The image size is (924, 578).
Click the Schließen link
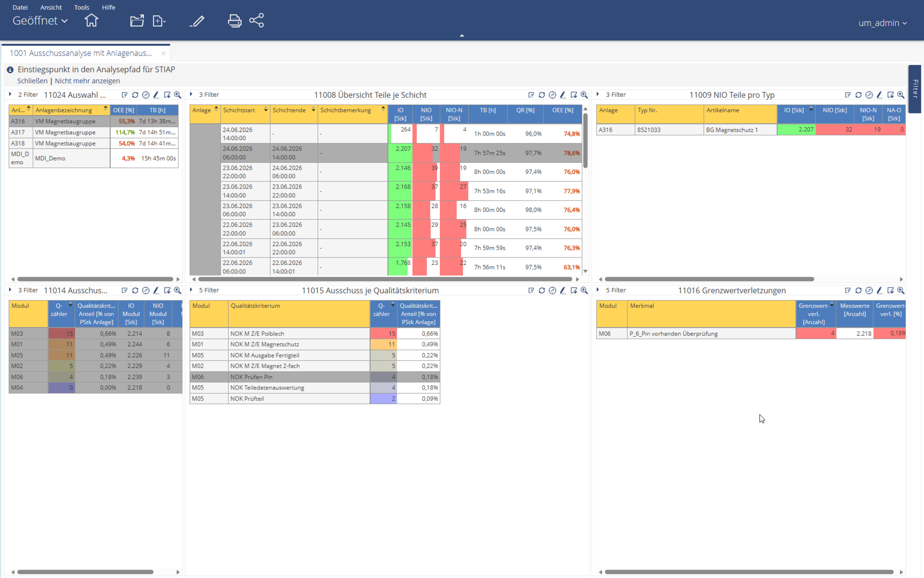33,81
